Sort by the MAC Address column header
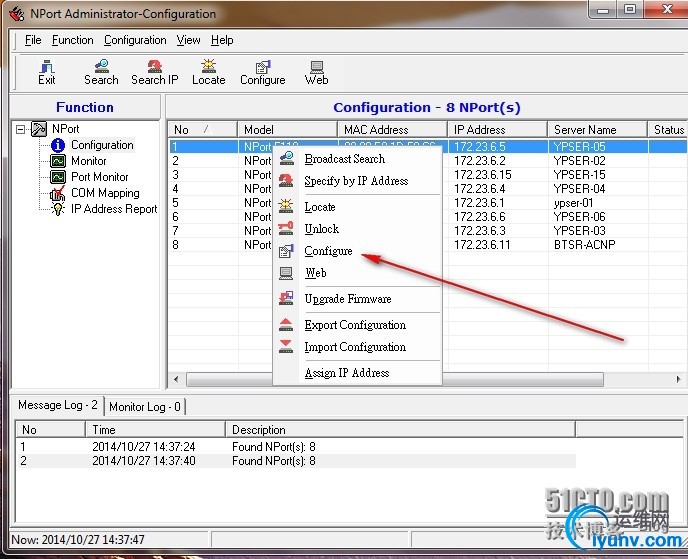The height and width of the screenshot is (559, 688). click(393, 129)
